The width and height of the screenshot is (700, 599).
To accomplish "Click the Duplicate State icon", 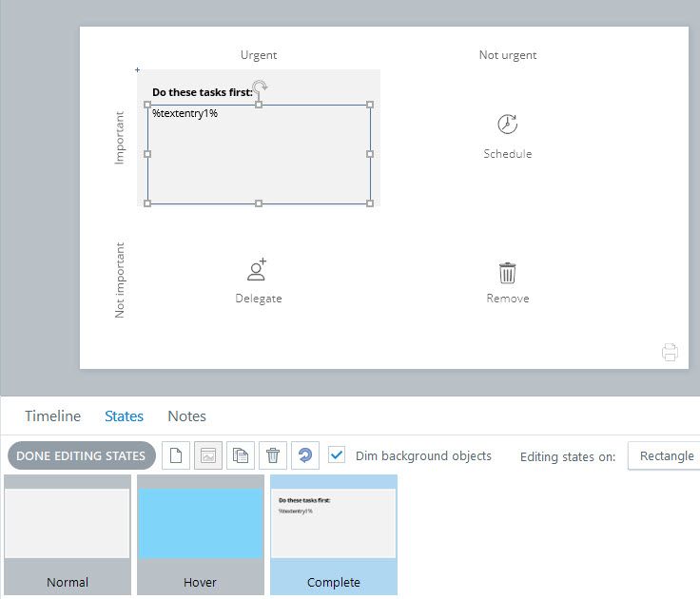I will click(241, 455).
